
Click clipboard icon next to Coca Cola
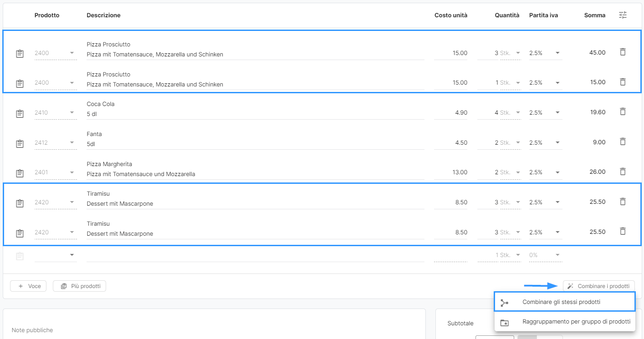tap(20, 113)
